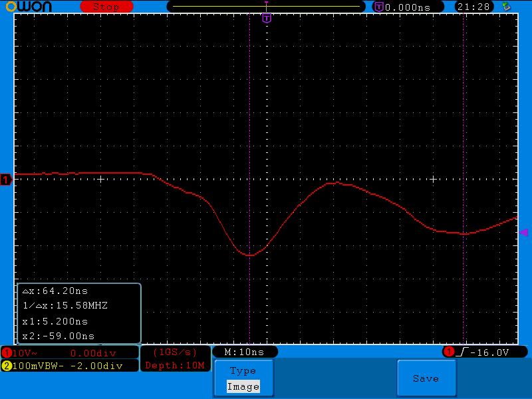Click the USB connection status icon
The height and width of the screenshot is (399, 532).
(507, 7)
